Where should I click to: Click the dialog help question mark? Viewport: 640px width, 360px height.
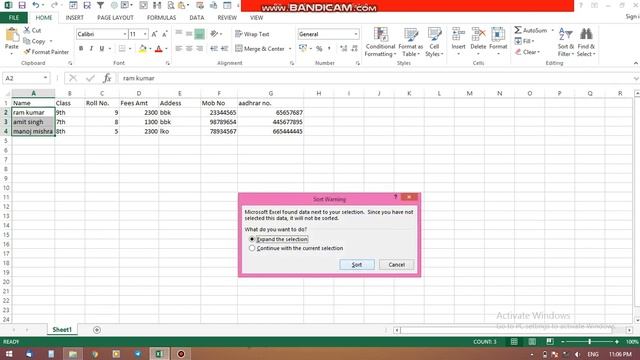pos(395,197)
